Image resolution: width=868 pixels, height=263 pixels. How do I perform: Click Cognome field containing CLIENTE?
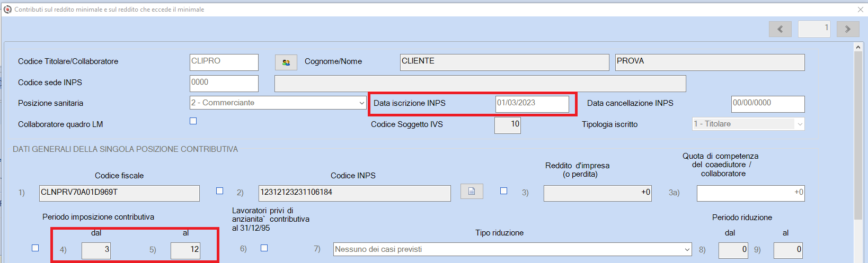(504, 62)
